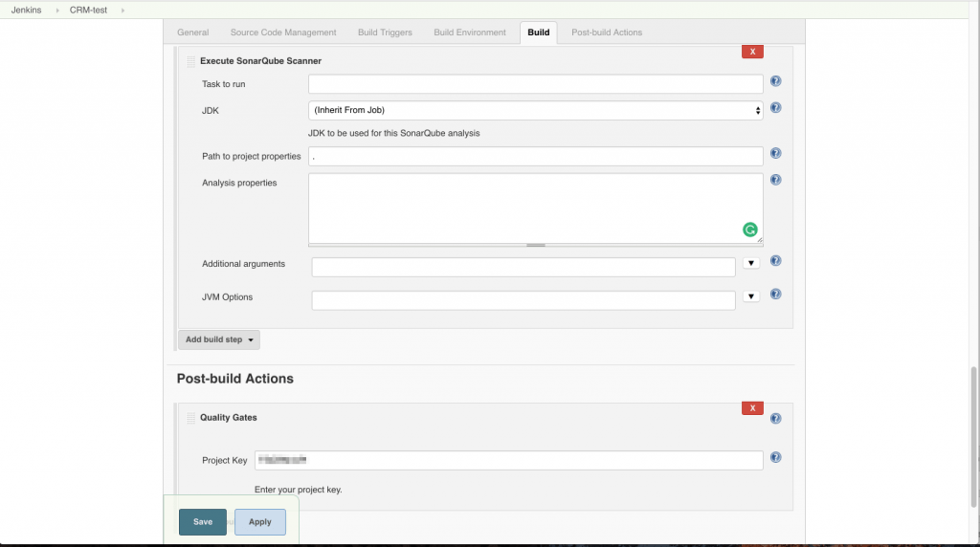This screenshot has height=547, width=980.
Task: Delete the Quality Gates post-build action
Action: pos(752,408)
